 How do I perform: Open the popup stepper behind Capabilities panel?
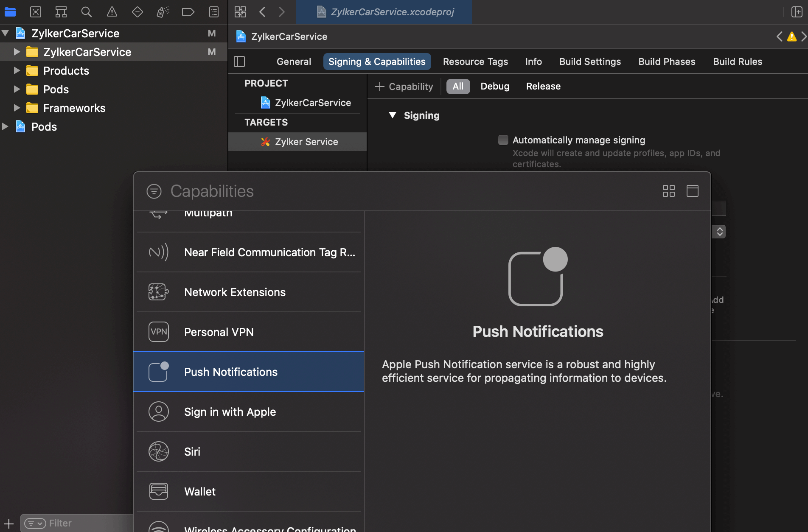pyautogui.click(x=719, y=232)
